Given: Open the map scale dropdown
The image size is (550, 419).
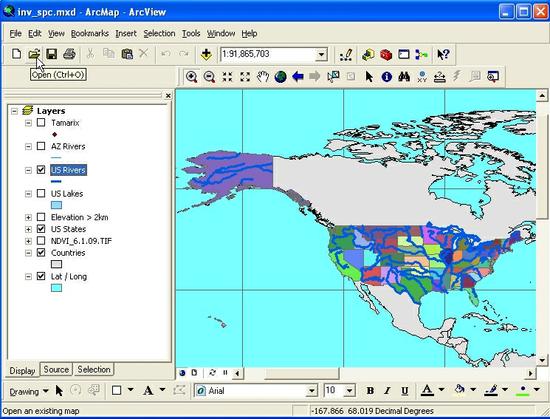Looking at the screenshot, I should (321, 55).
